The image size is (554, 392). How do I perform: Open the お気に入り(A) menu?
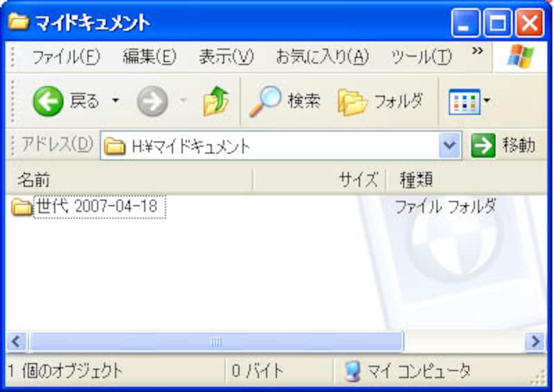pyautogui.click(x=322, y=57)
